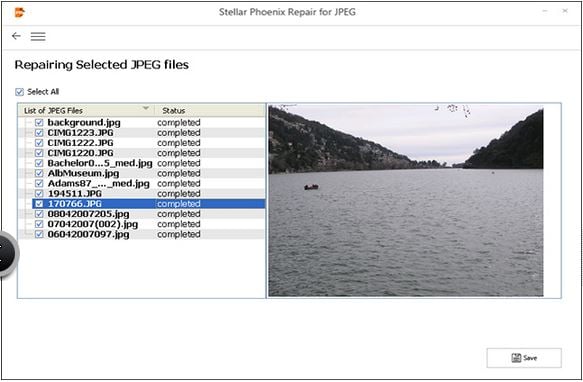Open the hamburger menu
The width and height of the screenshot is (583, 382).
(x=38, y=36)
